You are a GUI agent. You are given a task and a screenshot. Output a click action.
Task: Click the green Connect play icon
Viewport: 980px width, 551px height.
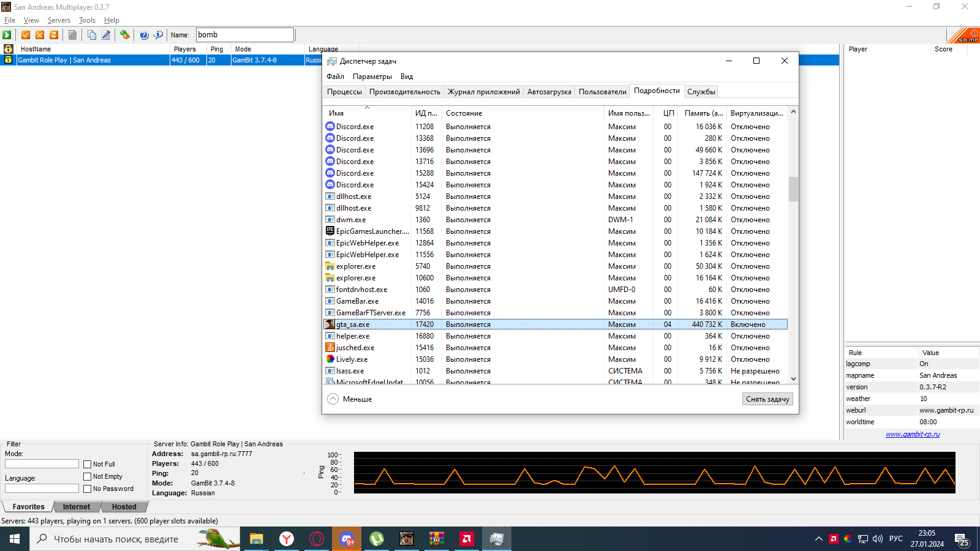click(x=7, y=35)
